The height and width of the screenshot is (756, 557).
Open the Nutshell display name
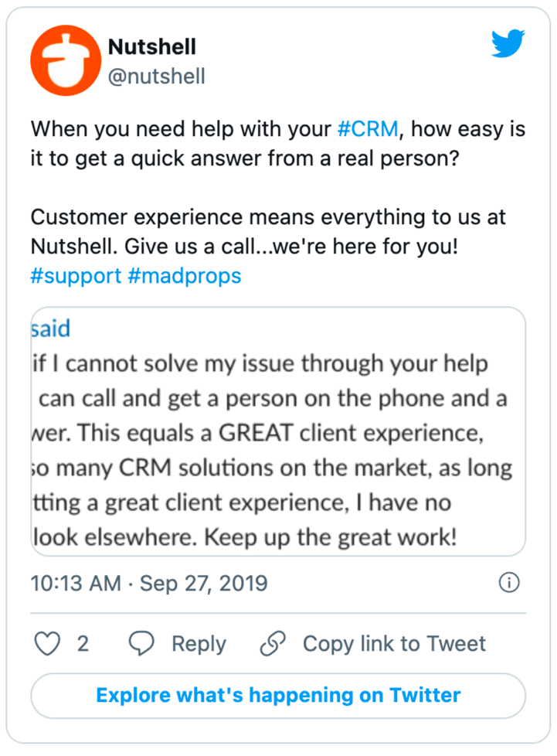(152, 47)
